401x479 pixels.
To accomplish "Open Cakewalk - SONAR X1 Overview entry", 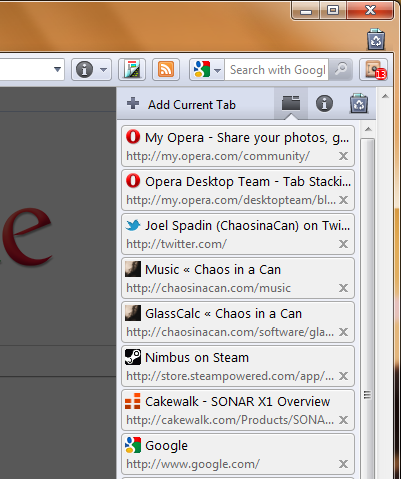I will 238,410.
